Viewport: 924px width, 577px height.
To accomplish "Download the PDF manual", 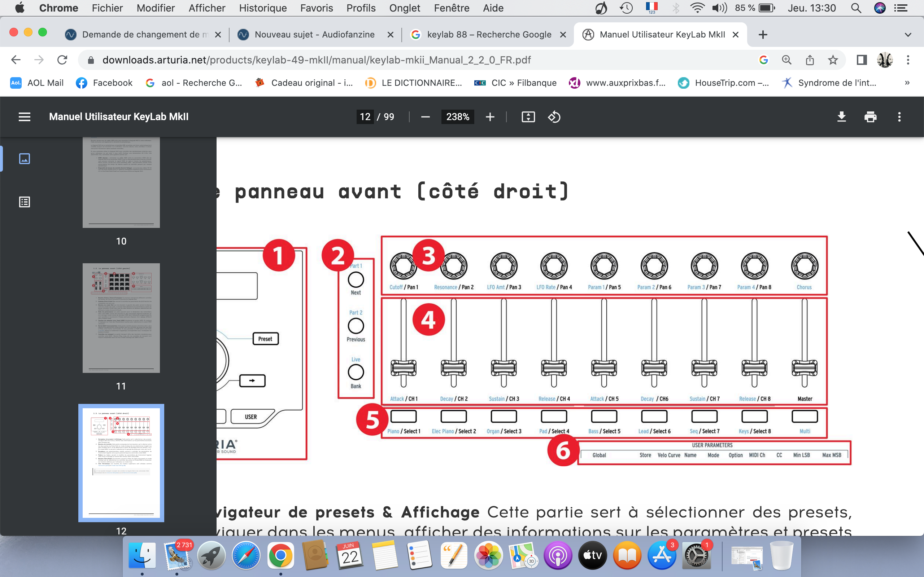I will click(842, 117).
